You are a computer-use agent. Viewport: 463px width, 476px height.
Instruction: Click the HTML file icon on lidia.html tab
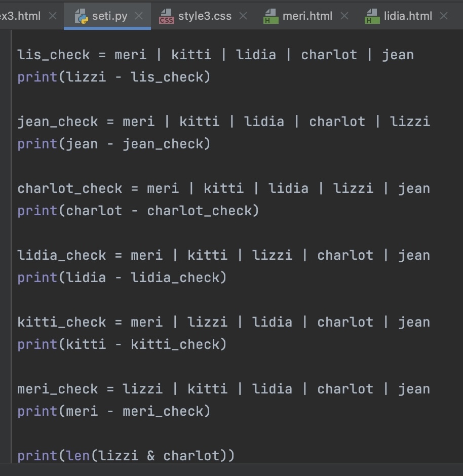pyautogui.click(x=372, y=16)
